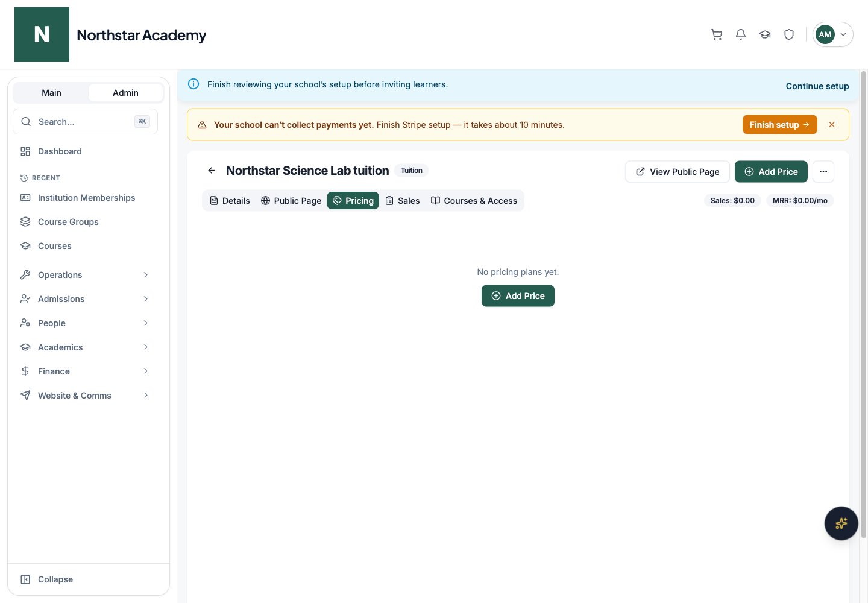
Task: Open the Courses & Access tab
Action: tap(474, 201)
